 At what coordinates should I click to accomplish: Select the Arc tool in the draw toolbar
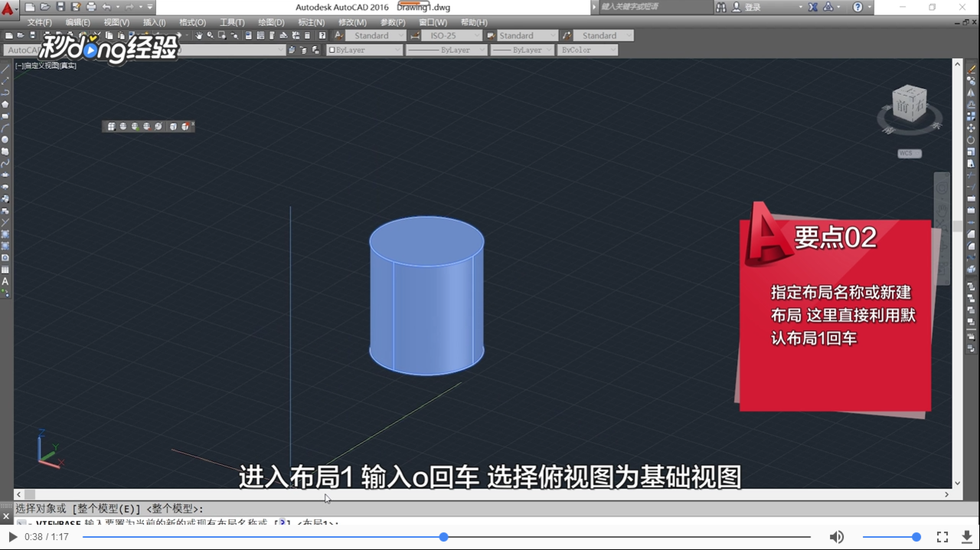(5, 128)
